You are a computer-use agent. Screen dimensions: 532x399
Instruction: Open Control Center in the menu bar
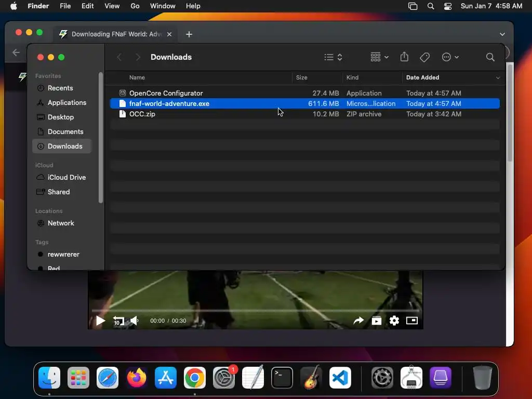(448, 6)
